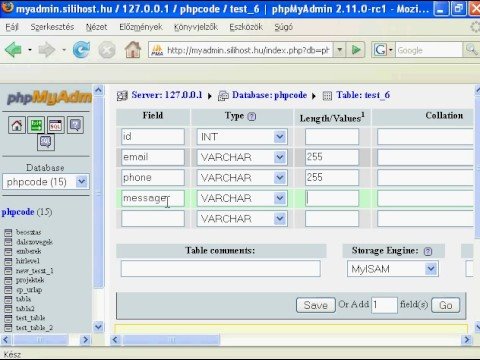Click the Length/Values input for id
The width and height of the screenshot is (480, 360).
tap(332, 137)
